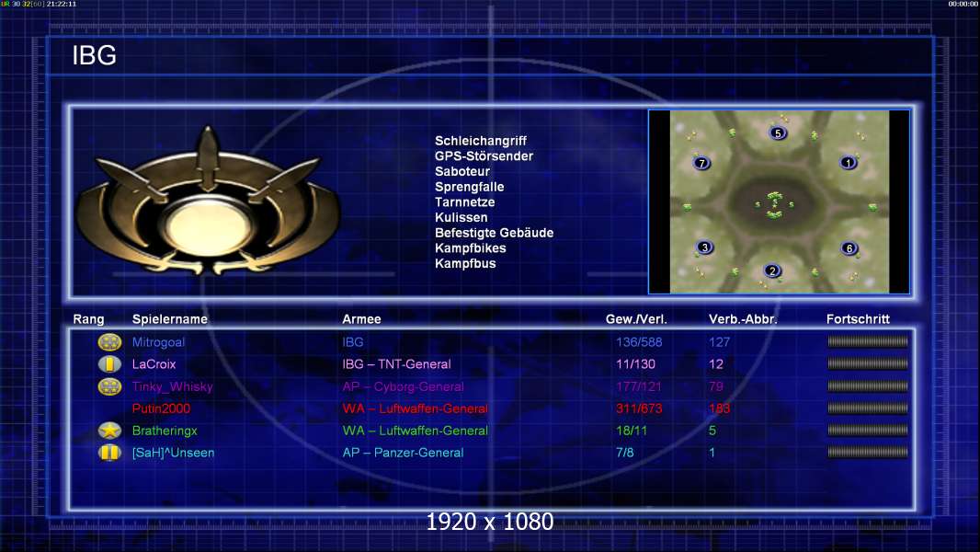Click the 00:00:00 timer display
The height and width of the screenshot is (552, 980).
click(x=963, y=4)
